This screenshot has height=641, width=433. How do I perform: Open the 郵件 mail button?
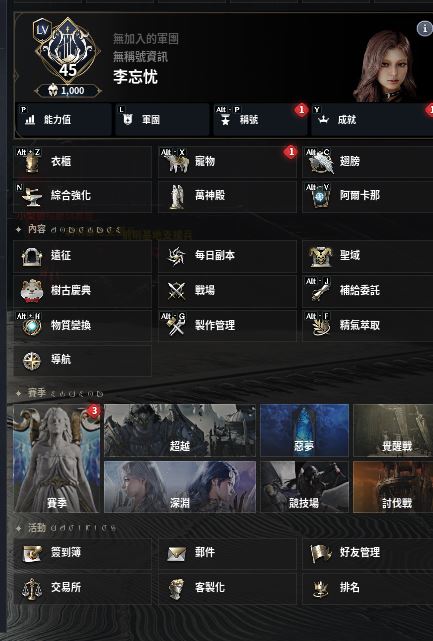click(x=227, y=554)
